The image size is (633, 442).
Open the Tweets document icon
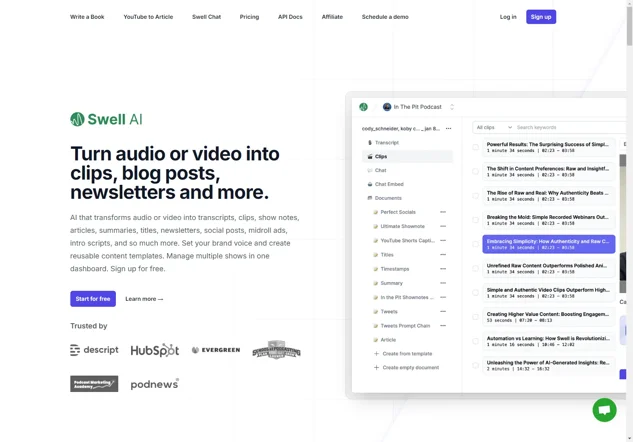[375, 312]
